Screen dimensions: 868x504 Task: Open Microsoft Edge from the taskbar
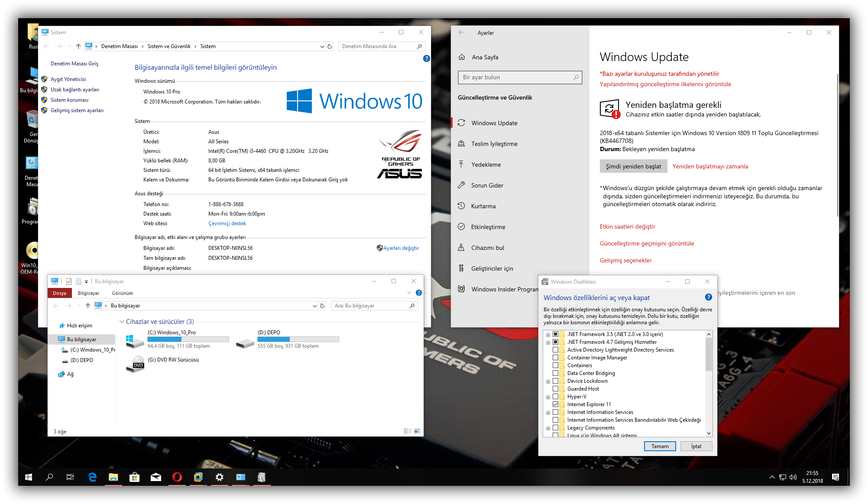(x=92, y=477)
